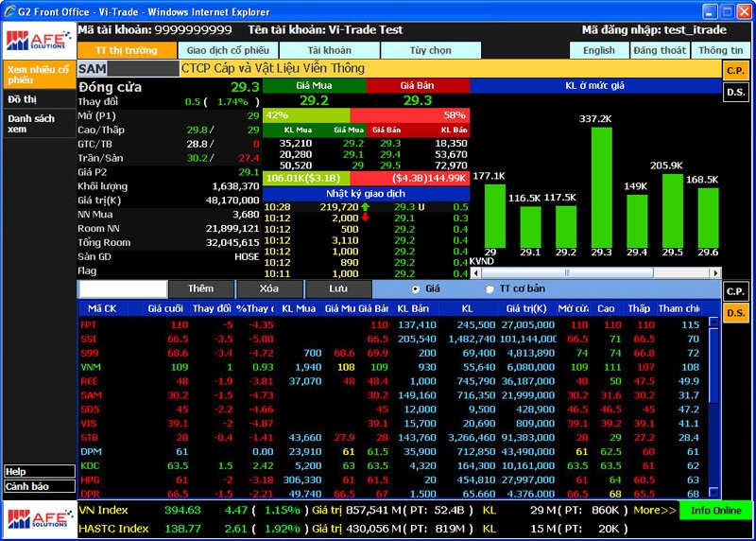Select the SSI row symbol
This screenshot has width=756, height=541.
tap(89, 339)
